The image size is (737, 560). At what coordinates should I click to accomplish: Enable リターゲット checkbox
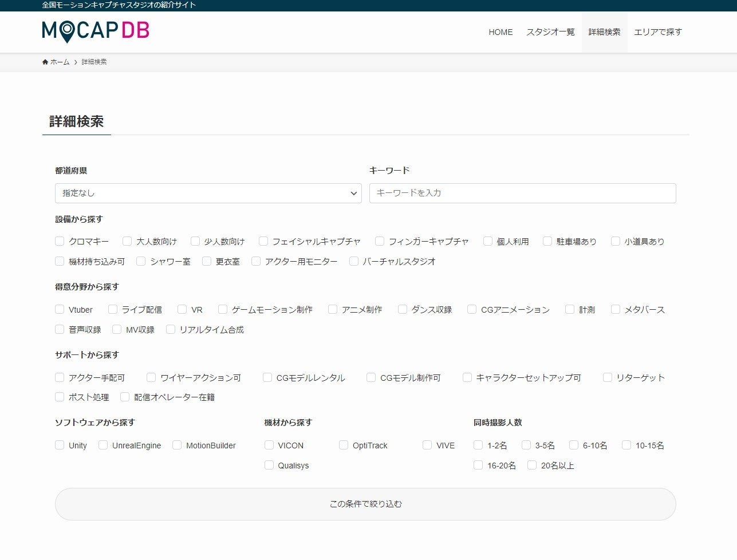pyautogui.click(x=608, y=377)
